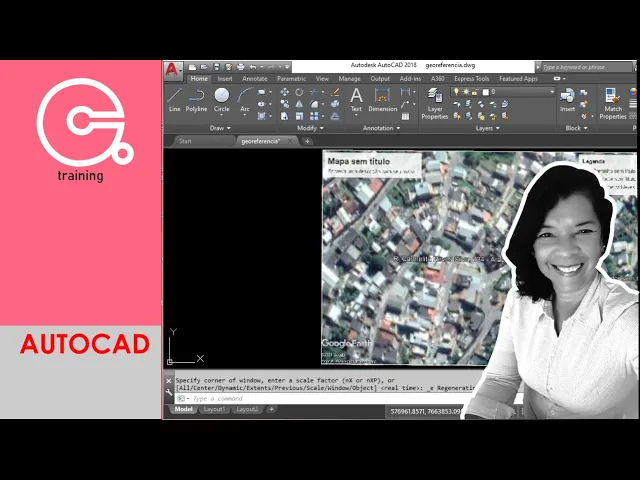Choose the Circle tool icon

tap(222, 96)
